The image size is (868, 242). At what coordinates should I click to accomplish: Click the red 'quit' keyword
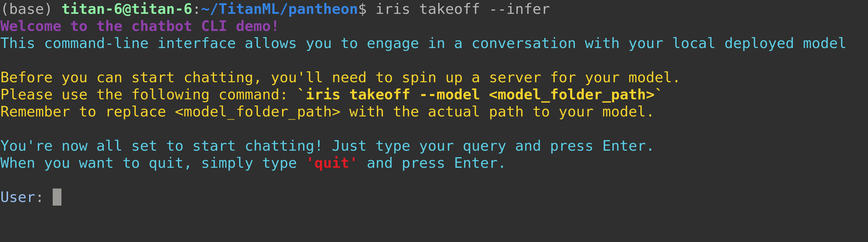point(331,163)
